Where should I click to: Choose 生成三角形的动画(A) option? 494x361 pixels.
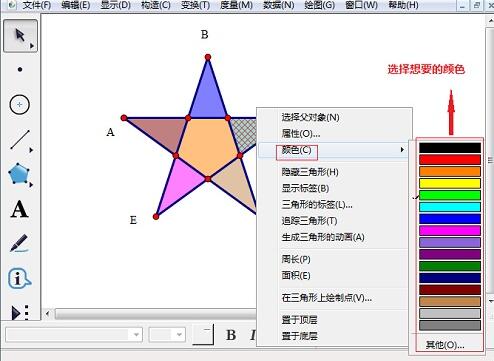click(334, 237)
